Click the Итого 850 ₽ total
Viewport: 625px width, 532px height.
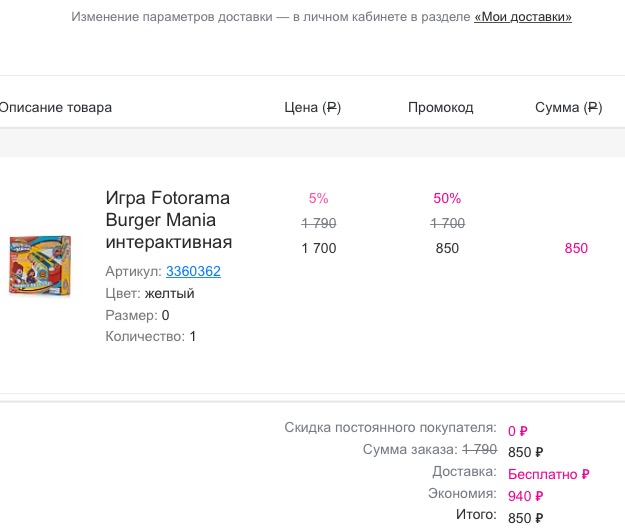[x=525, y=518]
